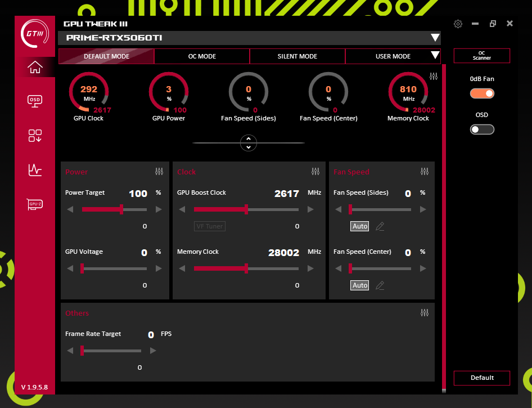Open the VF Tuner button
This screenshot has height=408, width=532.
[210, 226]
